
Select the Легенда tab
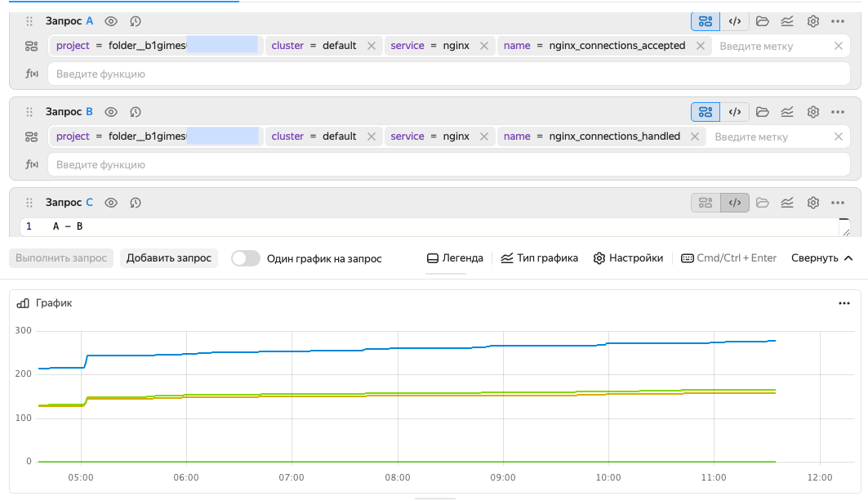click(455, 258)
